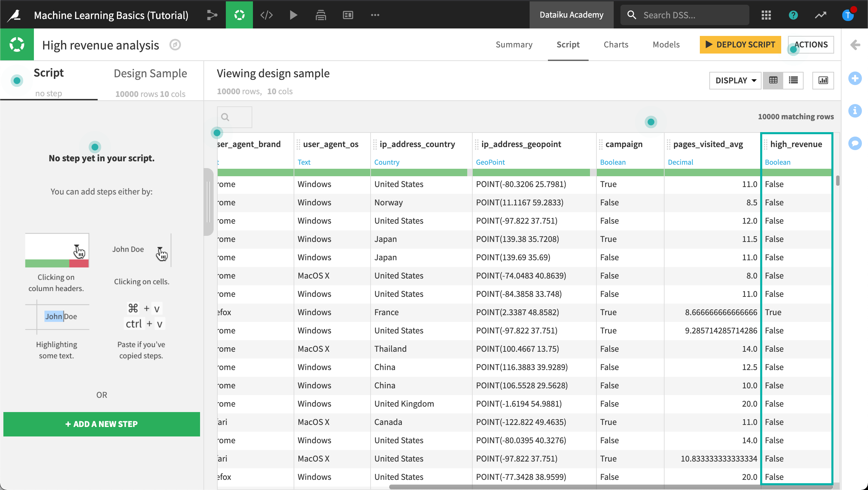Image resolution: width=868 pixels, height=490 pixels.
Task: Open the campaign column header menu
Action: coord(624,144)
